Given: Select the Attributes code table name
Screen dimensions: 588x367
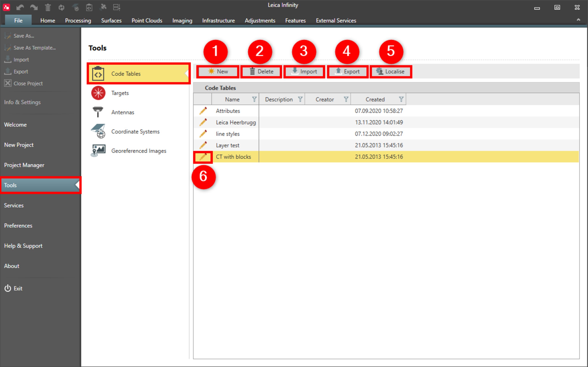Looking at the screenshot, I should click(x=228, y=111).
